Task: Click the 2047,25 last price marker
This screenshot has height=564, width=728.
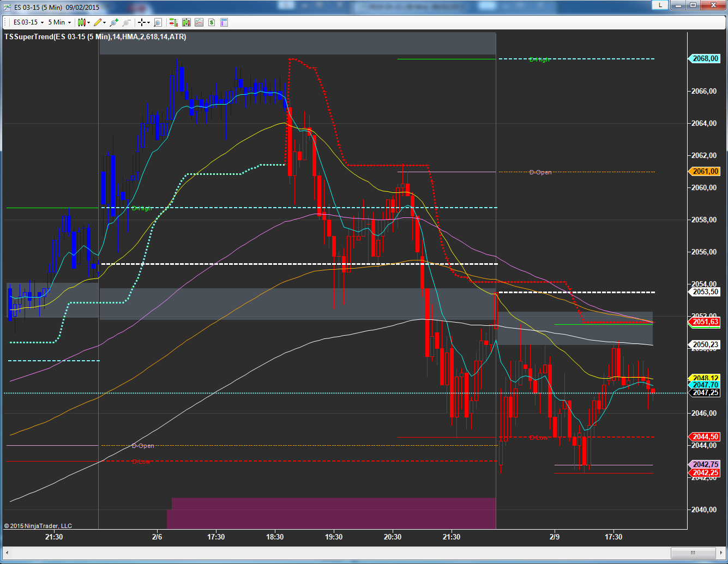Action: [705, 392]
